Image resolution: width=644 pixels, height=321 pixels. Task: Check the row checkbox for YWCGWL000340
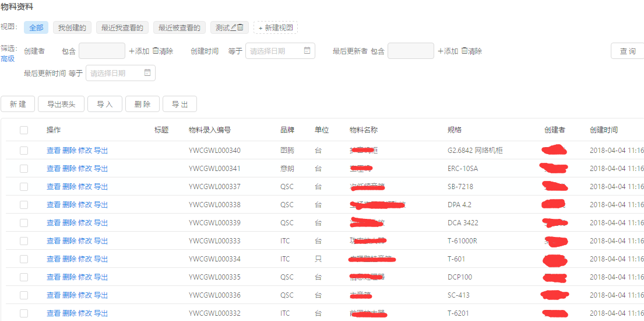[24, 151]
